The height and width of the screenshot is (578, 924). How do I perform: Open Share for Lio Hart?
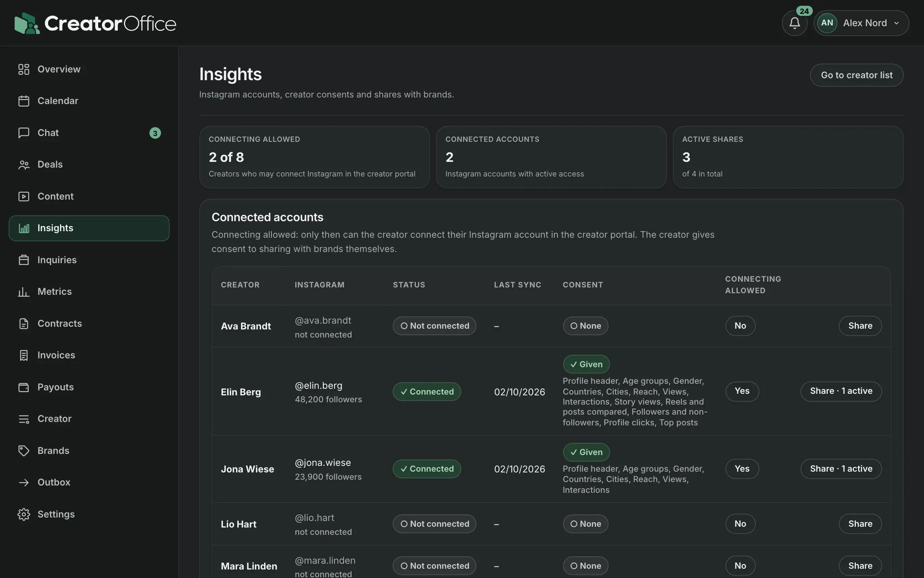point(860,524)
